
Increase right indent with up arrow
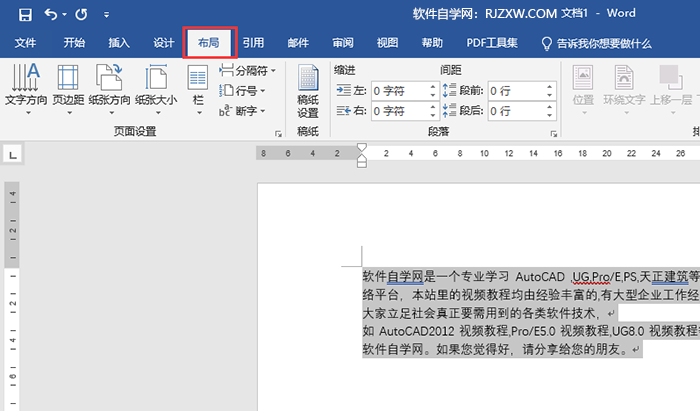(433, 107)
